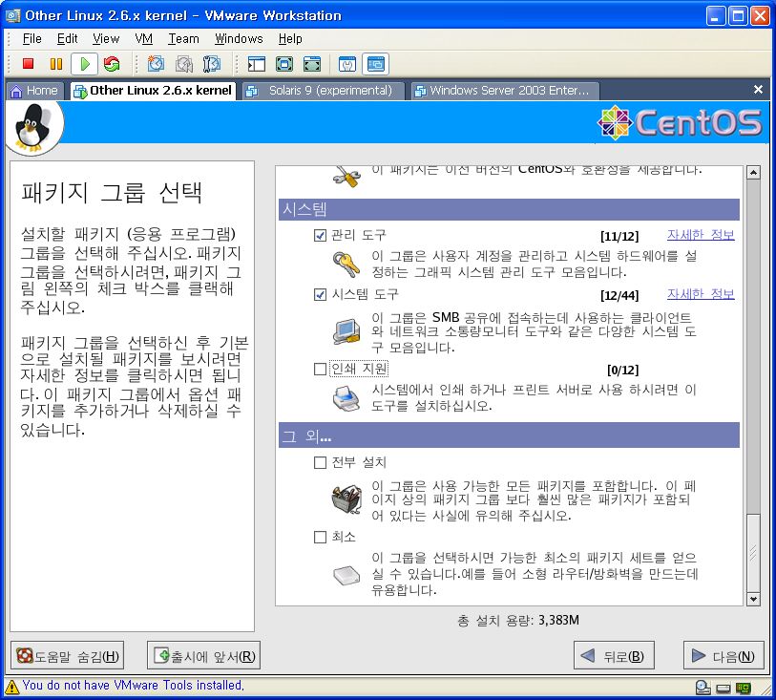Click the package list scroll up arrow
This screenshot has height=700, width=776.
click(x=752, y=173)
